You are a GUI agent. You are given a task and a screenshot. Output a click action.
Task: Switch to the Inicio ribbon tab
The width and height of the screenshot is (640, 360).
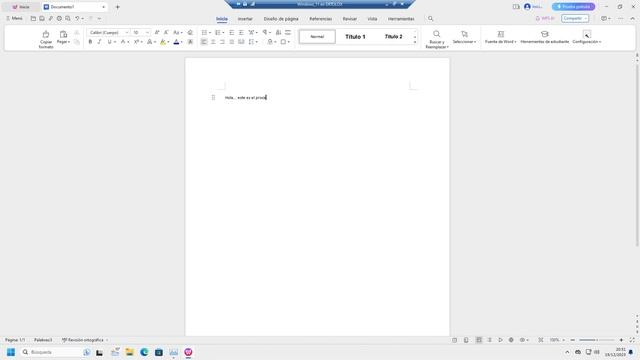pos(222,19)
